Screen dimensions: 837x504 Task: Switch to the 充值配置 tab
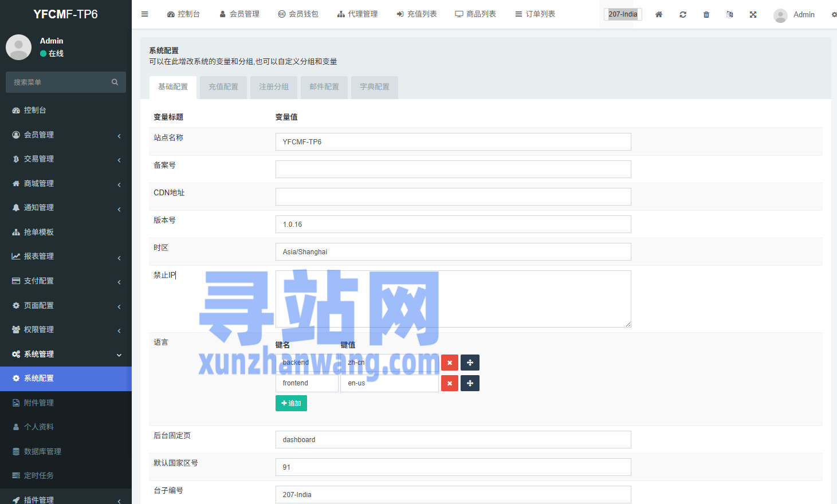[223, 87]
